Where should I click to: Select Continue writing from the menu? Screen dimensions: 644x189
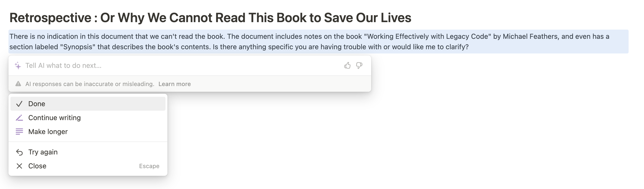(54, 118)
